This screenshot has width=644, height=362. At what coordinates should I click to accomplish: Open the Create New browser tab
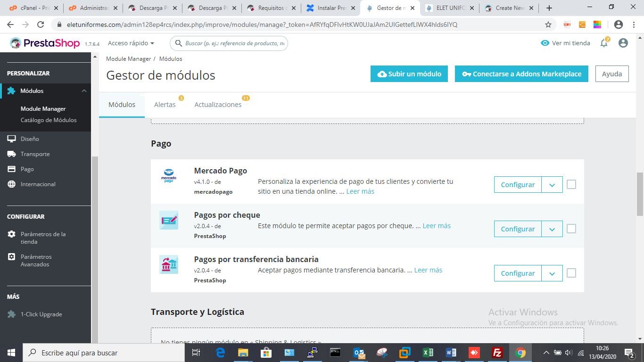pyautogui.click(x=508, y=8)
